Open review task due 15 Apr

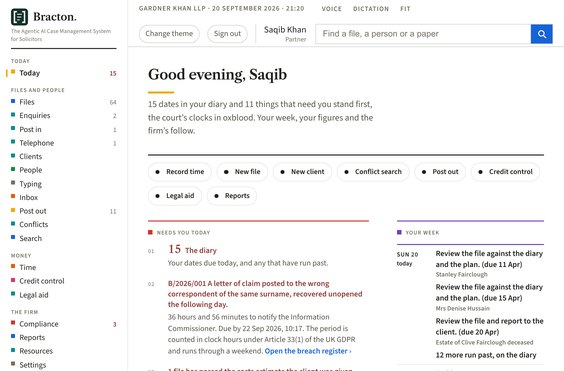(489, 292)
